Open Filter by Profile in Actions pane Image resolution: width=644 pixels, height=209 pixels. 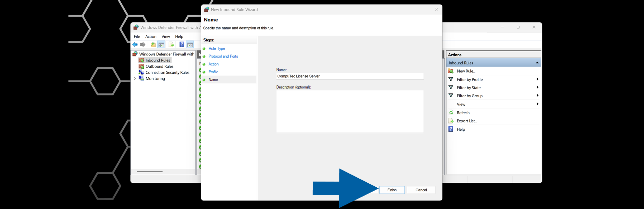coord(470,80)
